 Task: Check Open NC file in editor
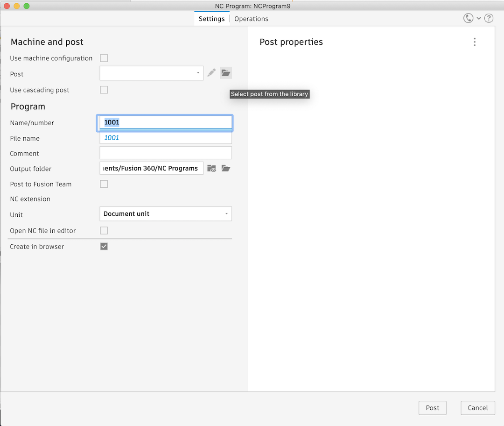[104, 230]
